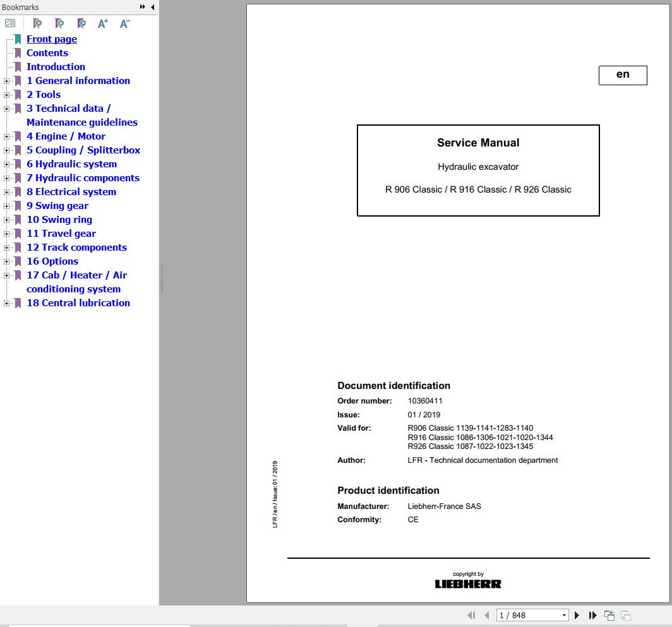Select 2 Tools tree item
Viewport: 672px width, 627px height.
44,94
